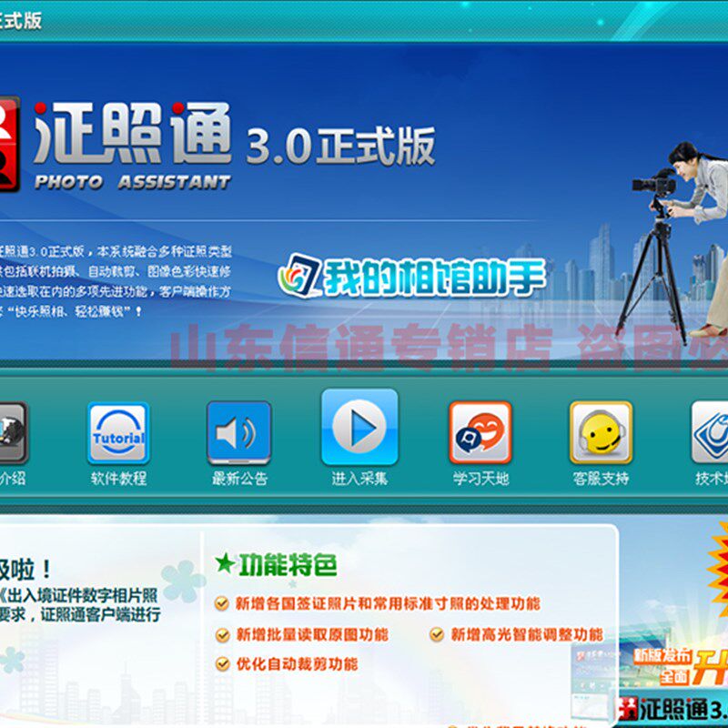Click the 客服支持 label
728x728 pixels.
pyautogui.click(x=602, y=479)
